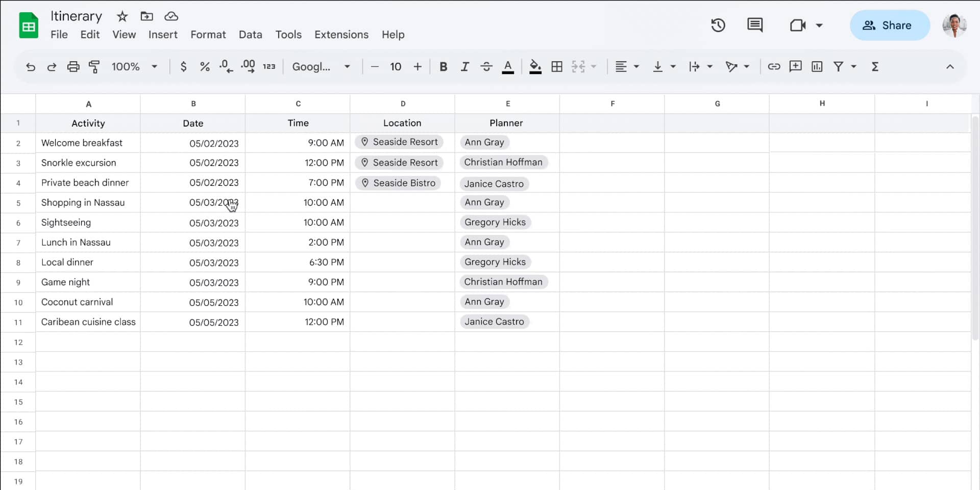Toggle italic formatting
980x490 pixels.
[x=464, y=66]
